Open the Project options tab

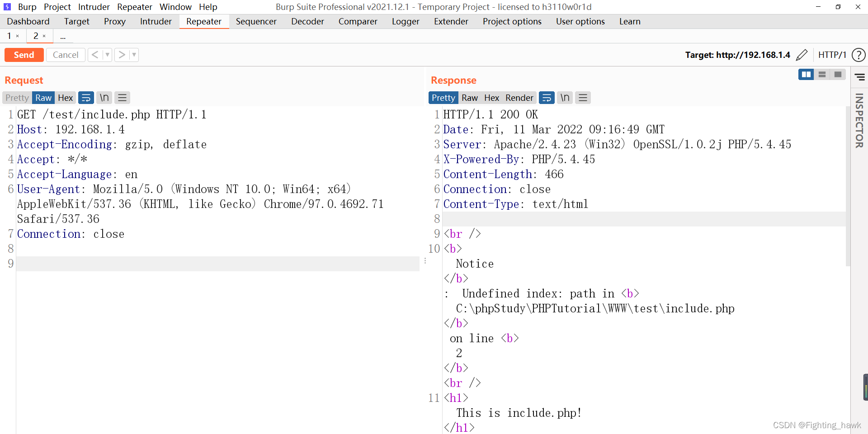512,21
